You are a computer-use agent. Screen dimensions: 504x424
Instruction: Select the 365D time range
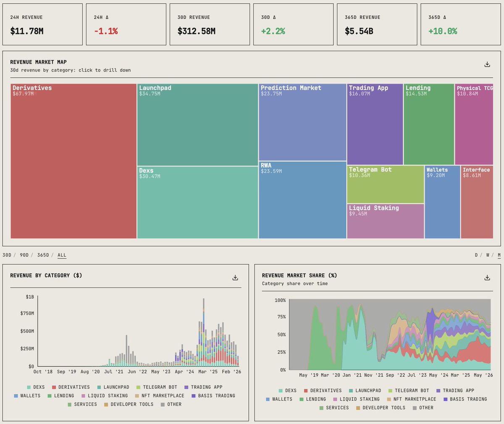pos(43,255)
